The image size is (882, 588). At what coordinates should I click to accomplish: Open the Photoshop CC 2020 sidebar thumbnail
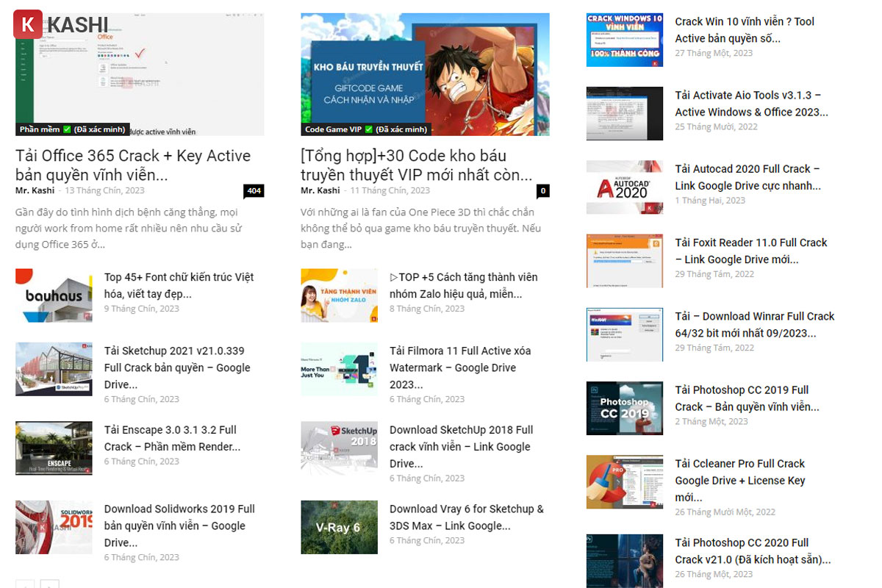(x=625, y=561)
